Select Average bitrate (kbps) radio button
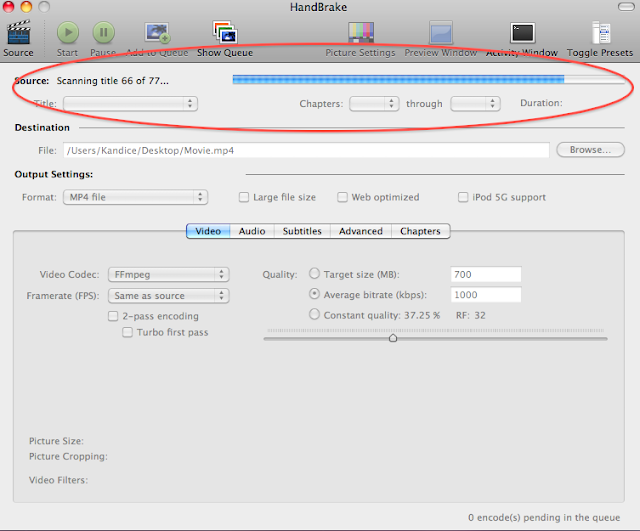Viewport: 640px width, 531px height. [x=314, y=294]
